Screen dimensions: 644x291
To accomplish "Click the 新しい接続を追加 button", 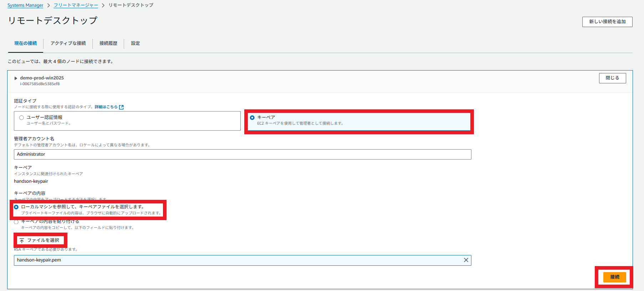I will coord(607,22).
